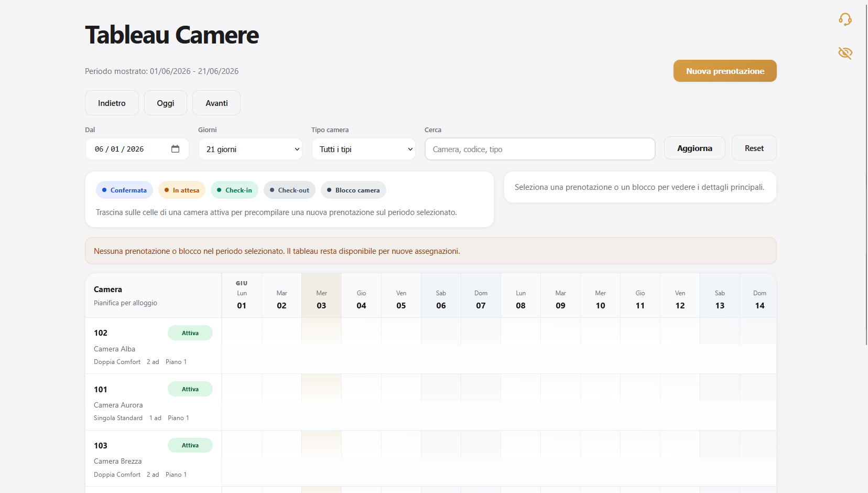This screenshot has width=868, height=493.
Task: Click the Aggiorna button
Action: [695, 148]
